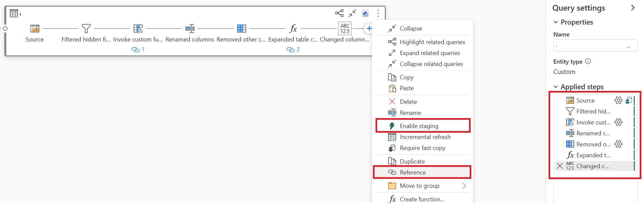Screen dimensions: 644x208
Task: Toggle Enable staging option
Action: 423,126
